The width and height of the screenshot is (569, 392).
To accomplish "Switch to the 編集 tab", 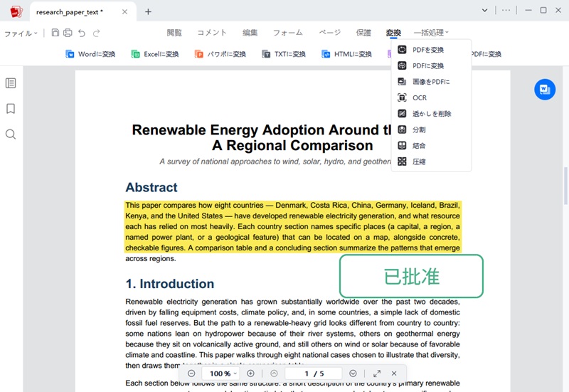I will tap(250, 32).
